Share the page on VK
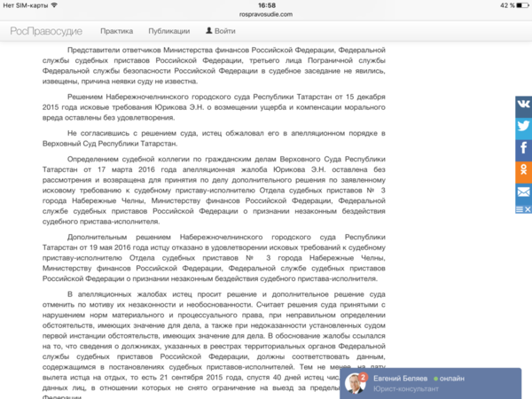 click(x=523, y=105)
